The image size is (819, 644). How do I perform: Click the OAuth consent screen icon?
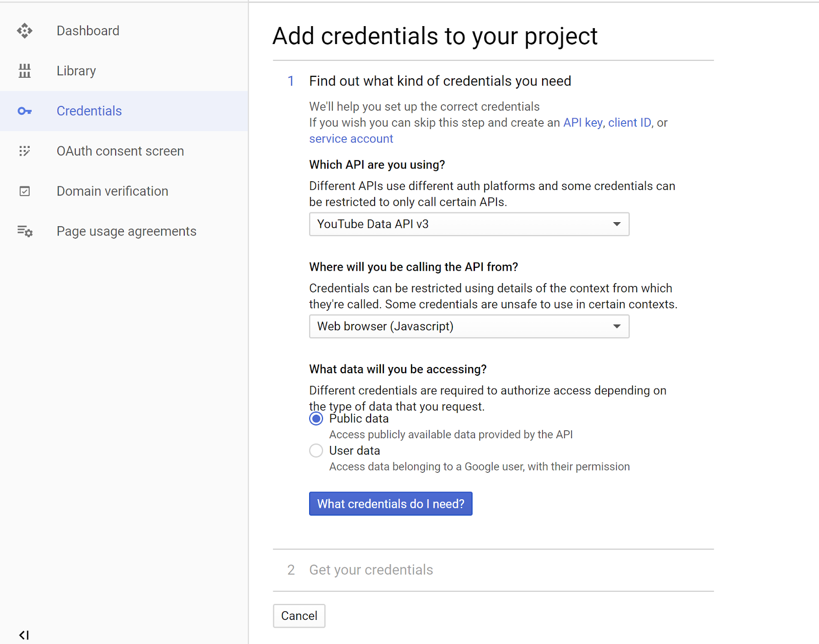click(x=25, y=151)
